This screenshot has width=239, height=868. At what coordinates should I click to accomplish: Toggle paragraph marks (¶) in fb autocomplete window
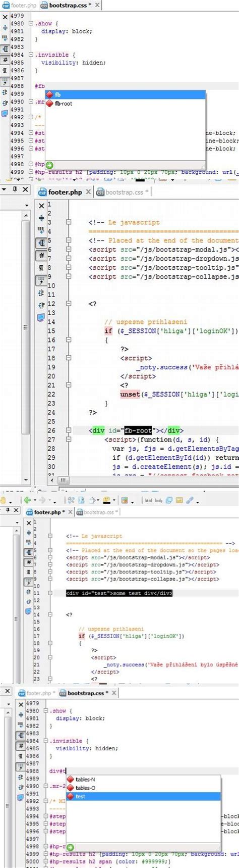(x=5, y=70)
